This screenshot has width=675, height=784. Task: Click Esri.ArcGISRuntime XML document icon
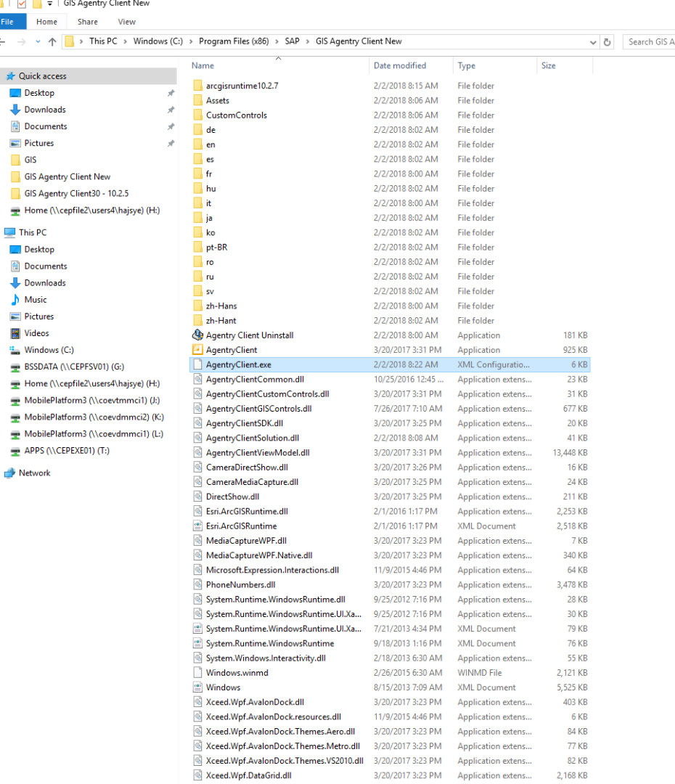click(197, 526)
